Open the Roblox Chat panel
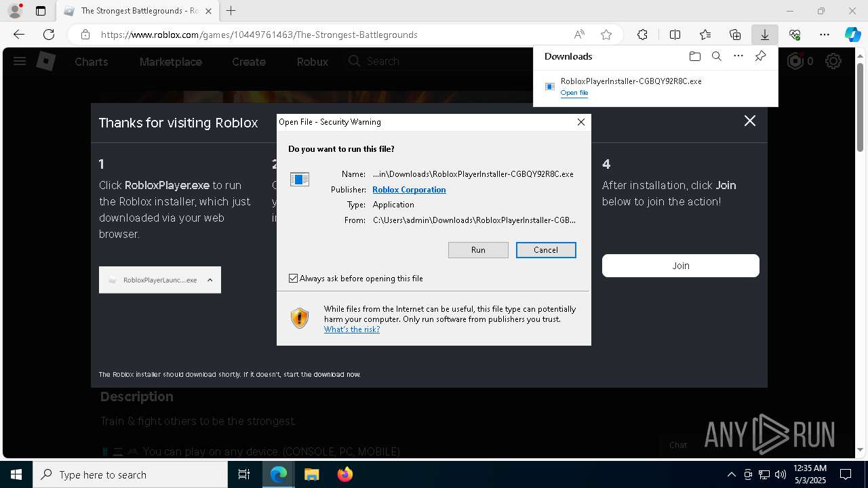 tap(678, 445)
